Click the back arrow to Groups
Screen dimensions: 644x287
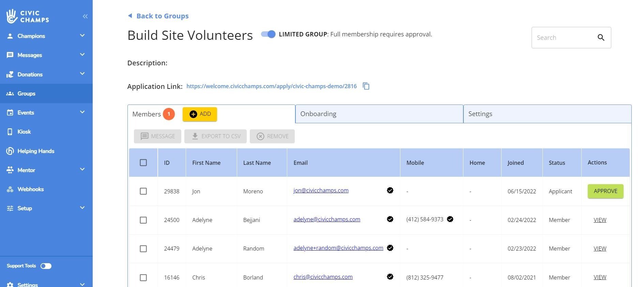click(130, 16)
